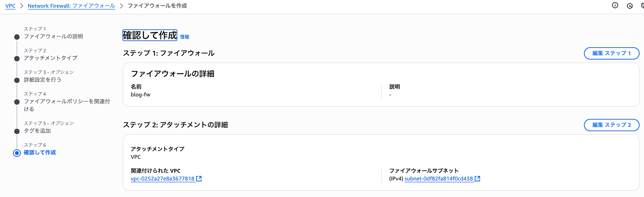Click the Step 1 wizard bullet marker

pos(17,37)
